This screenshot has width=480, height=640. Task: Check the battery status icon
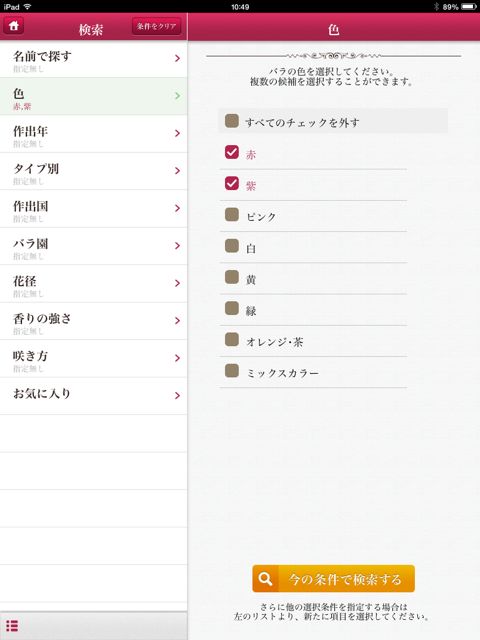pos(469,7)
